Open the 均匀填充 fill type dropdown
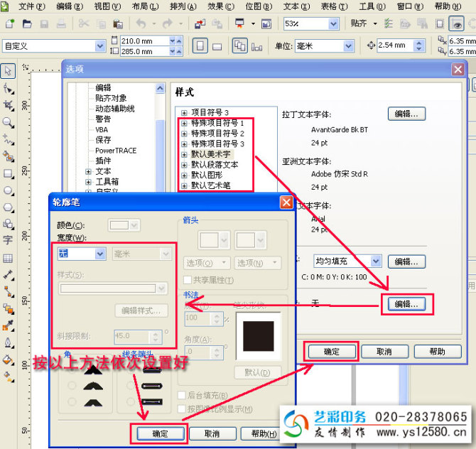 coord(376,261)
